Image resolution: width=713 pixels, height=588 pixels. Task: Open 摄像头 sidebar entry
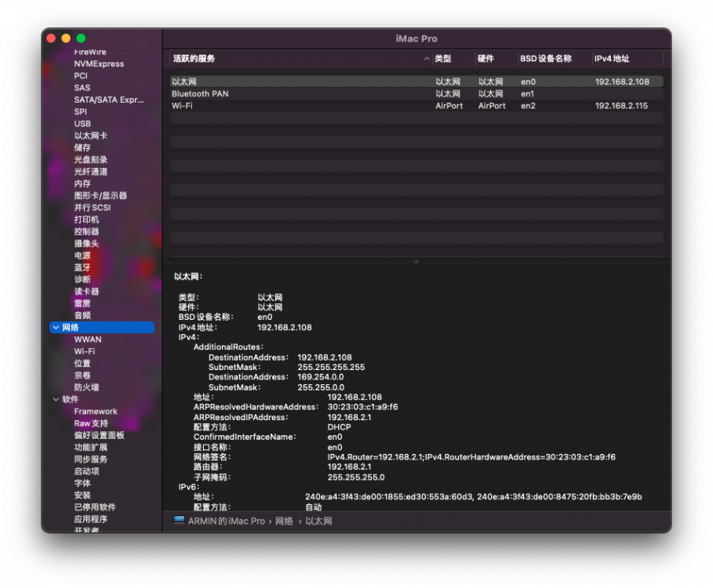click(x=86, y=244)
